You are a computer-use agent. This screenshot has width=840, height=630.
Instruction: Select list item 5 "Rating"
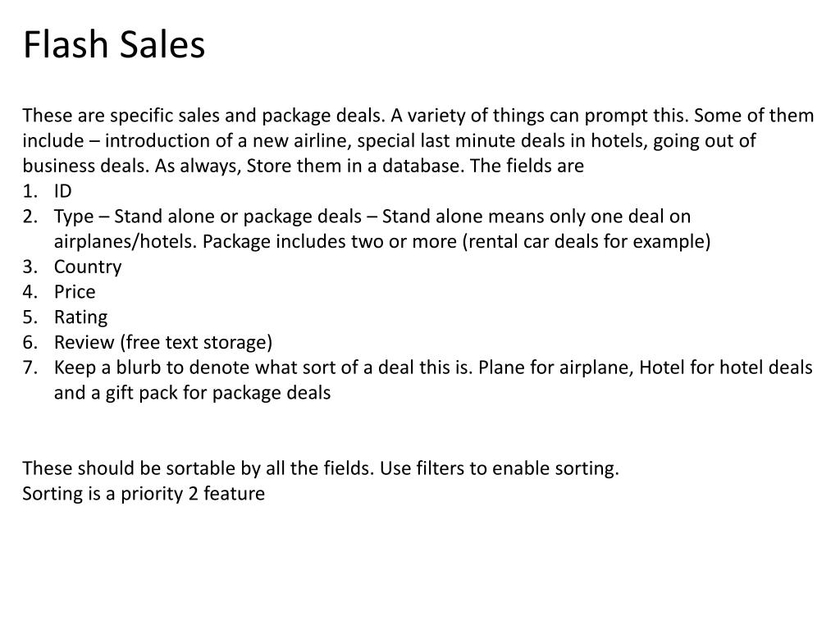coord(80,317)
